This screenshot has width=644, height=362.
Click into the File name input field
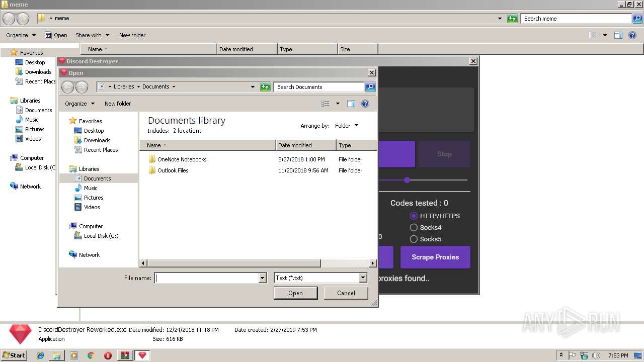(x=206, y=278)
